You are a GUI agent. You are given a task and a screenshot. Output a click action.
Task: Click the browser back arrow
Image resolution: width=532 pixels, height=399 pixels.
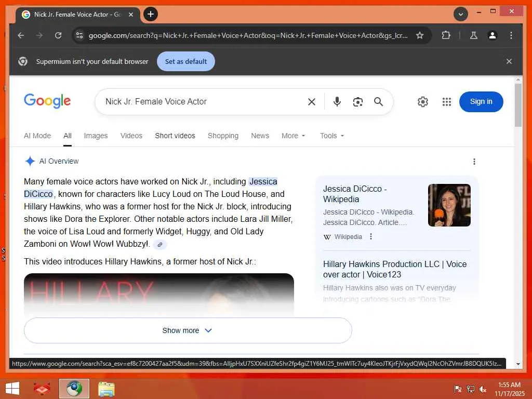21,35
